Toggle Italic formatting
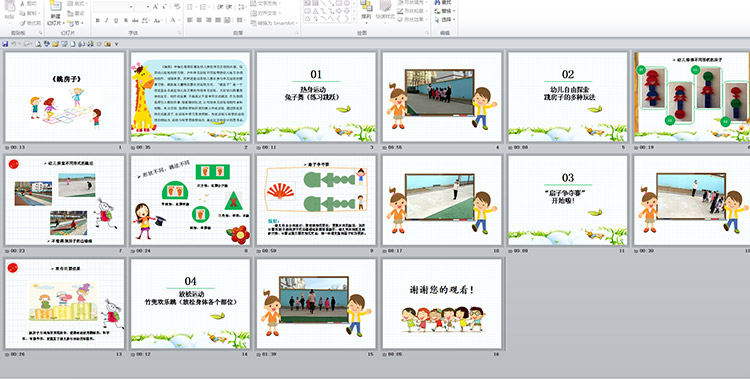The height and width of the screenshot is (379, 750). [106, 20]
